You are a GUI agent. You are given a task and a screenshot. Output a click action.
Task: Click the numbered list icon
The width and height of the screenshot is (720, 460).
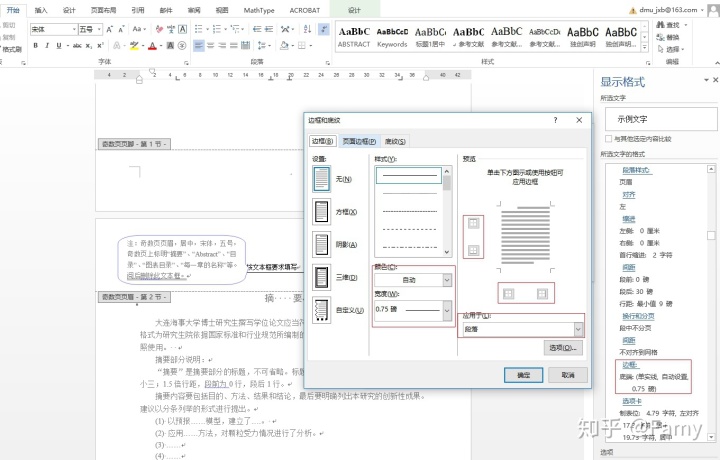pyautogui.click(x=217, y=29)
